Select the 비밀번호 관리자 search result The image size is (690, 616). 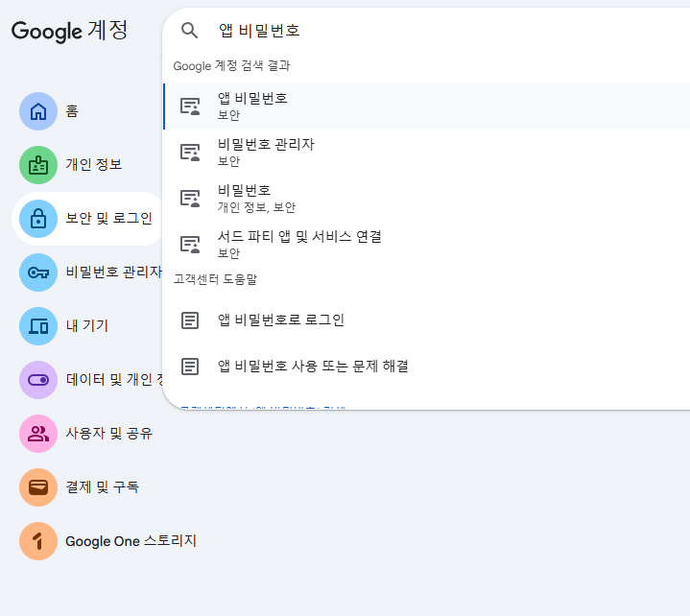266,152
